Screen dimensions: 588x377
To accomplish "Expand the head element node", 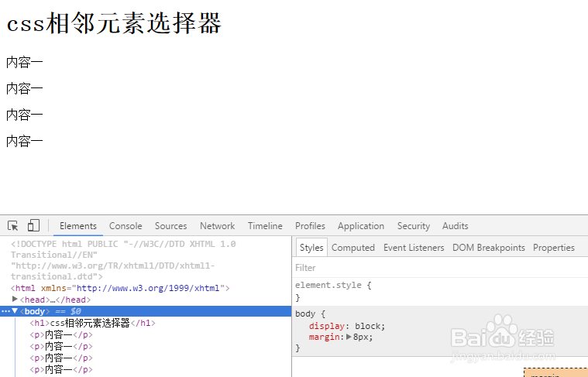I will tap(15, 299).
